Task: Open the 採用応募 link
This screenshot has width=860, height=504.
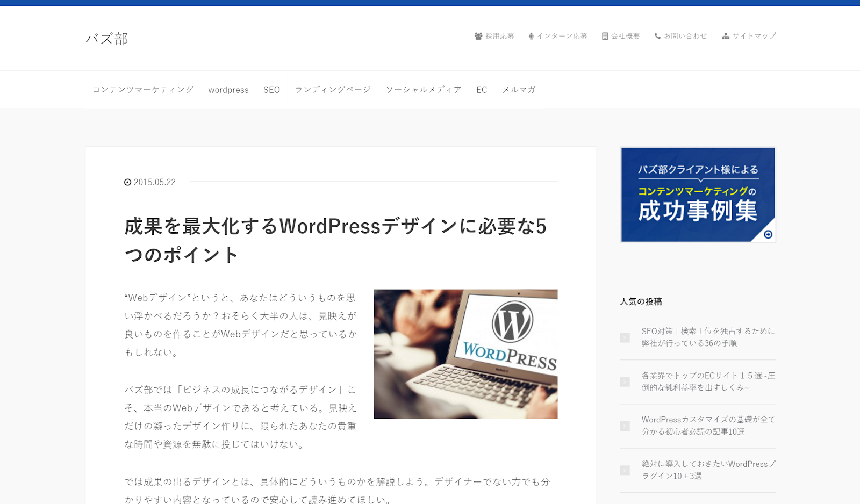Action: point(500,36)
